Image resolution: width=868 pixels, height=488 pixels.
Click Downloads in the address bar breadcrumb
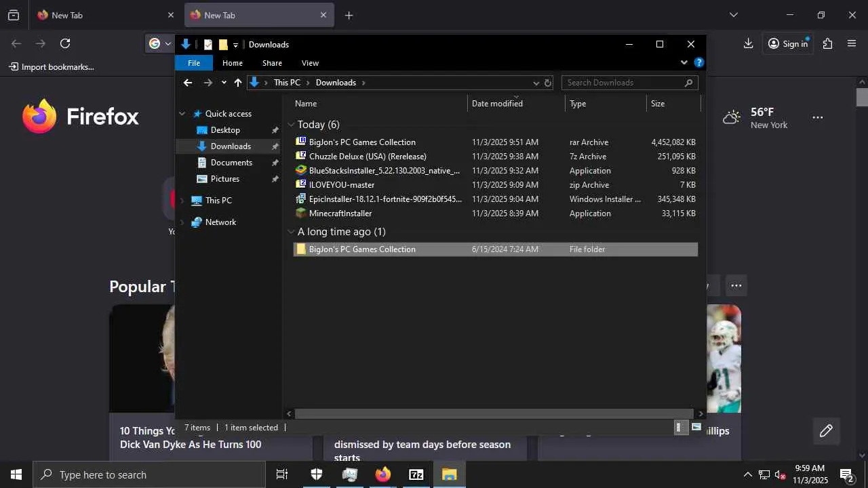click(336, 83)
